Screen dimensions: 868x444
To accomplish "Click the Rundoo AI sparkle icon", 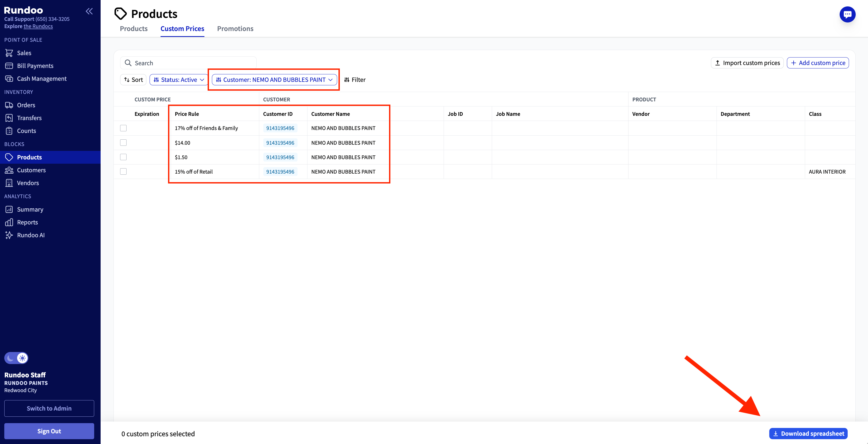I will pos(9,235).
